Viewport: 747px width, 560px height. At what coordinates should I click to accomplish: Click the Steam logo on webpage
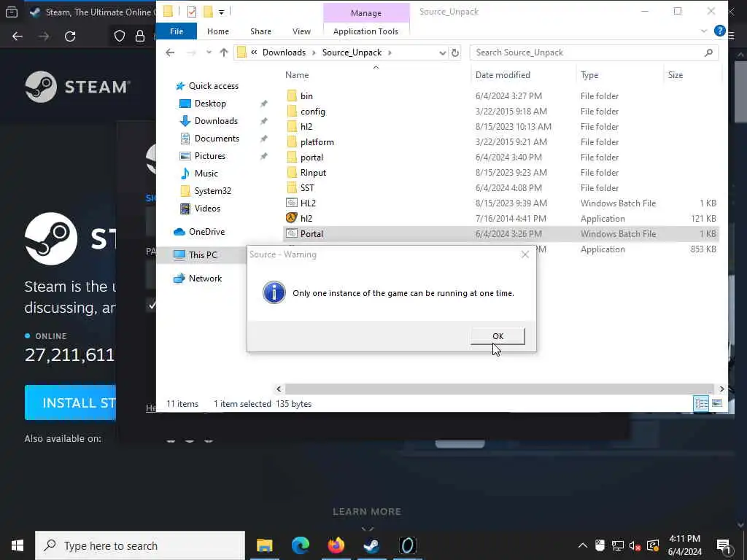click(x=77, y=87)
